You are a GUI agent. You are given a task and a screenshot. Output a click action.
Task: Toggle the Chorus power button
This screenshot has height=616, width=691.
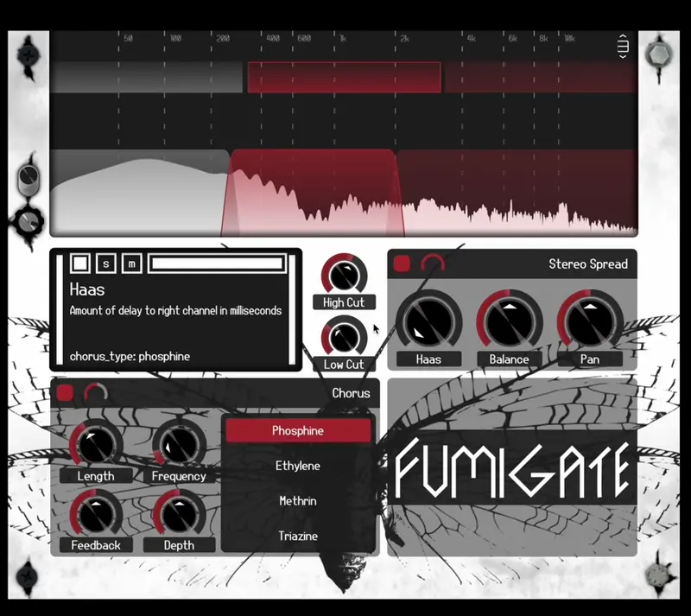tap(65, 394)
